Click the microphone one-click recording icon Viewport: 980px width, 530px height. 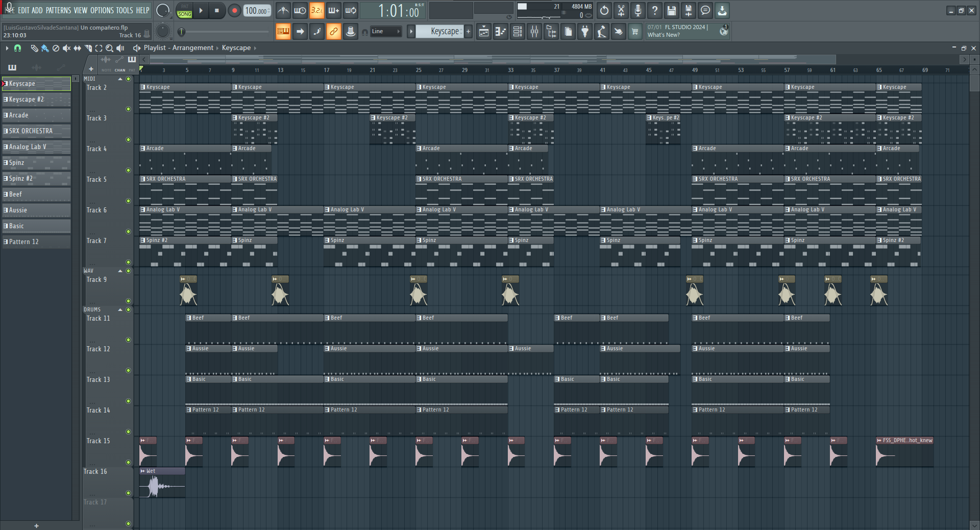[x=638, y=10]
